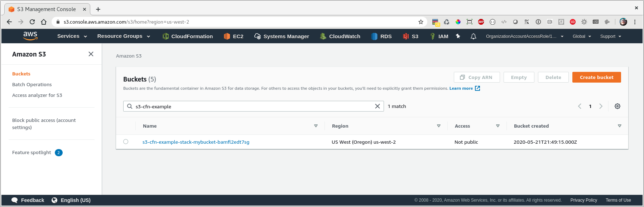Open the CloudWatch shortcut
644x207 pixels.
[x=340, y=36]
